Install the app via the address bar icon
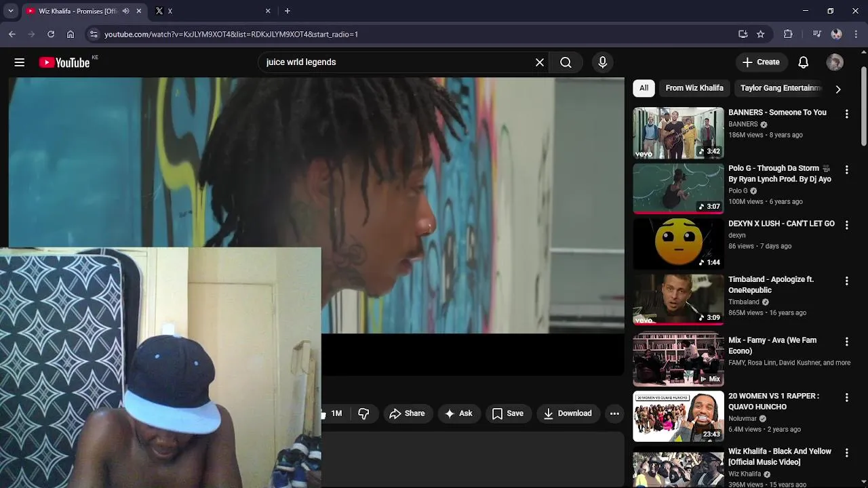Viewport: 868px width, 488px height. click(743, 34)
